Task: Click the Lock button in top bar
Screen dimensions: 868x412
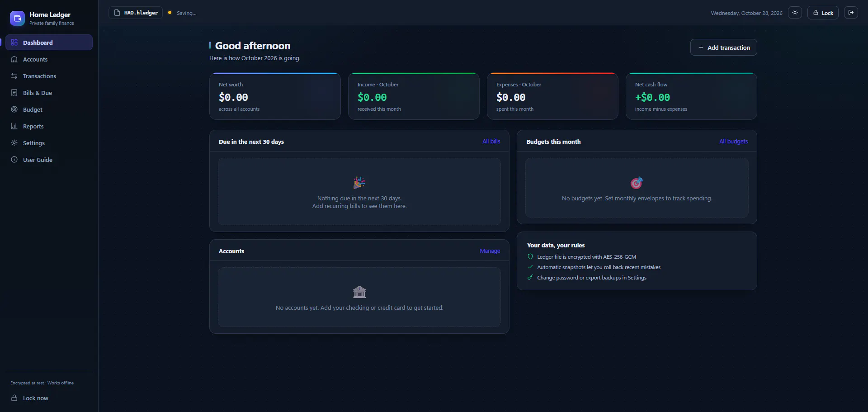Action: [x=823, y=13]
